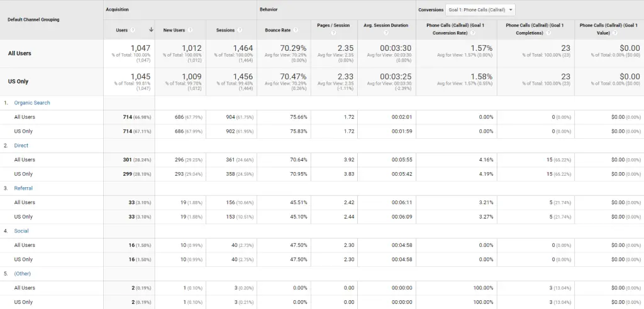Click the All Users total sessions 1,464
The height and width of the screenshot is (309, 644).
pyautogui.click(x=243, y=48)
